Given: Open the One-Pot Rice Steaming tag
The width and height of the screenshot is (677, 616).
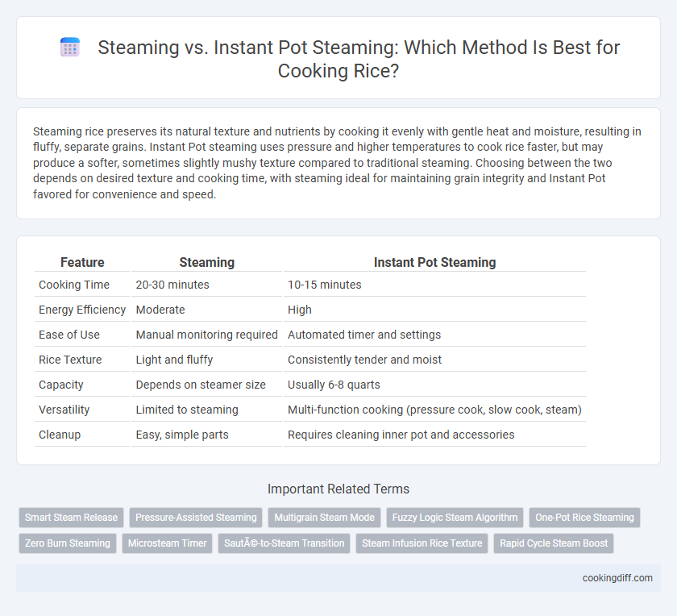Looking at the screenshot, I should click(x=584, y=518).
